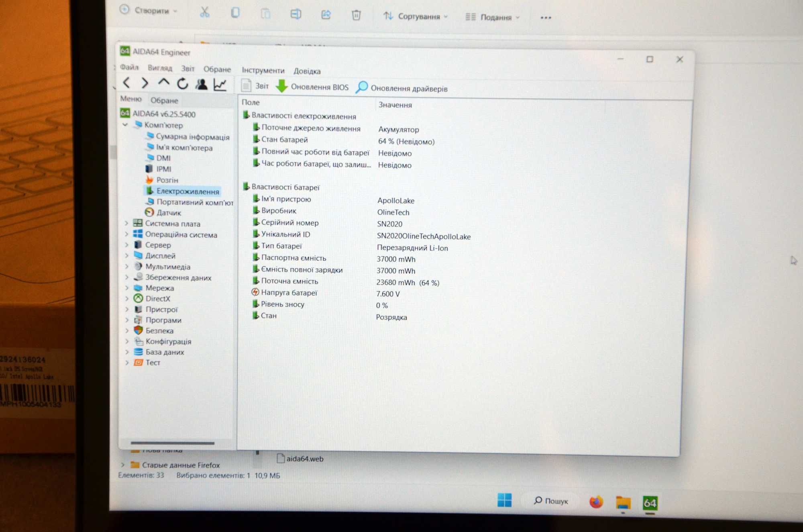Viewport: 803px width, 532px height.
Task: Select AIDA64 v6.25.5400 root node
Action: (x=158, y=114)
